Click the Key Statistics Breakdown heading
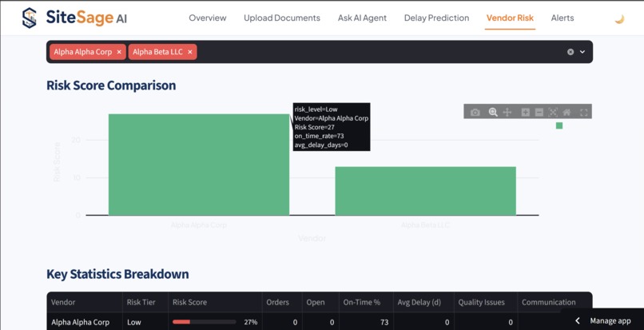This screenshot has height=330, width=644. 117,274
